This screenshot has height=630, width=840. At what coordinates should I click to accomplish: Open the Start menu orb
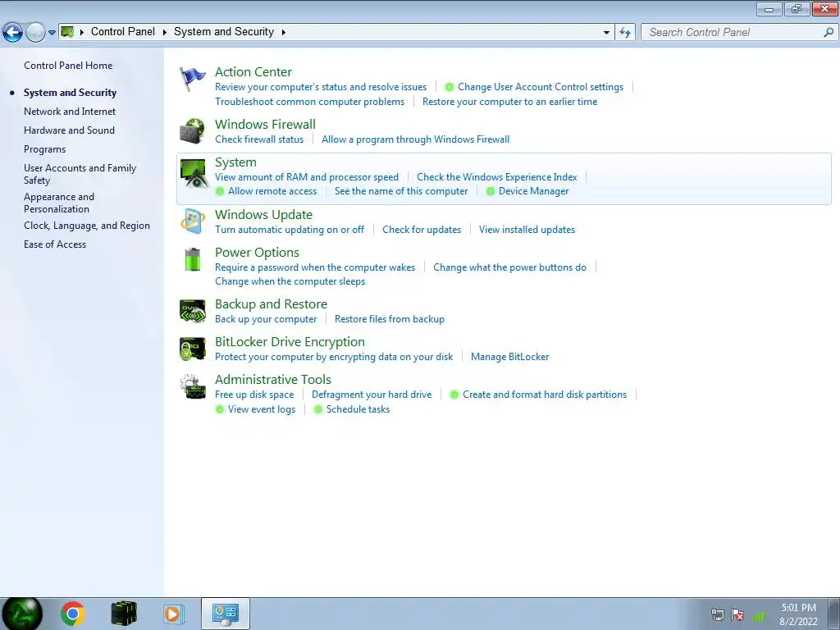pyautogui.click(x=22, y=614)
